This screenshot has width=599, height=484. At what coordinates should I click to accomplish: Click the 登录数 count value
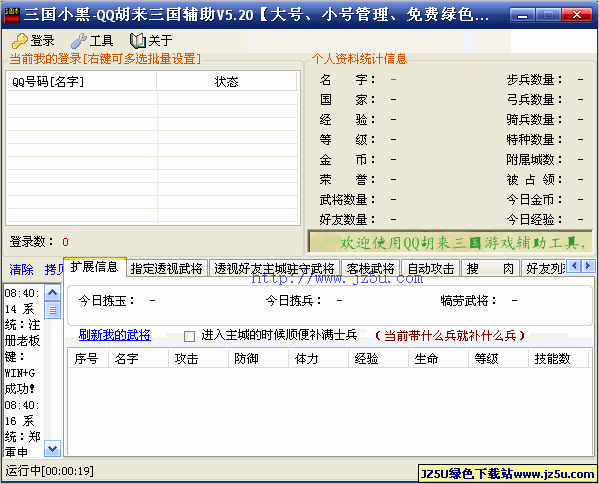[65, 242]
